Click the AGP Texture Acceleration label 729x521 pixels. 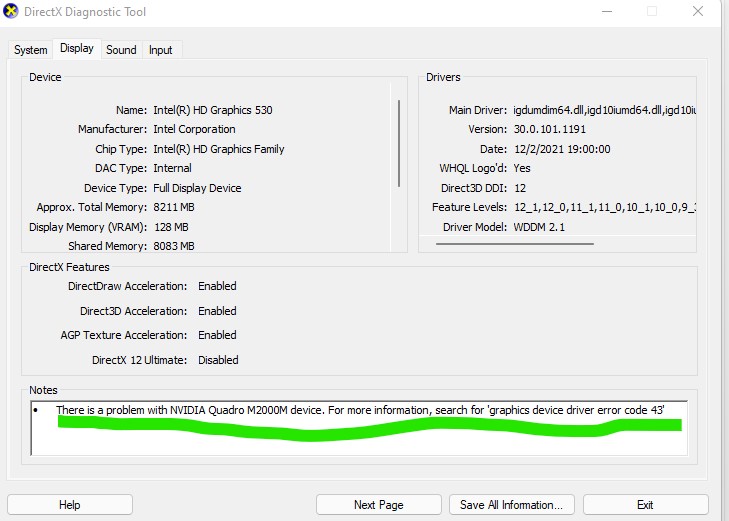(124, 335)
